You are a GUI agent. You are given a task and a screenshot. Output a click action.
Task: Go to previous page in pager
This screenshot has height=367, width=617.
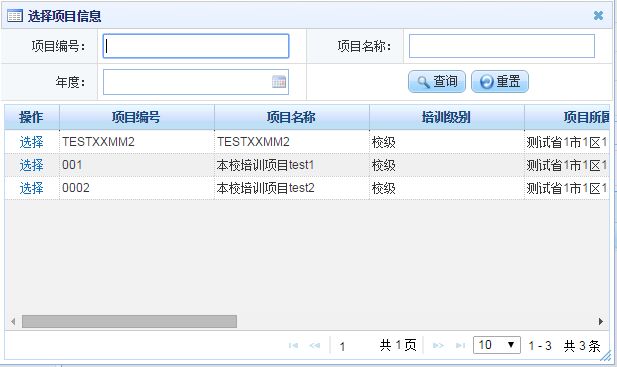coord(315,345)
